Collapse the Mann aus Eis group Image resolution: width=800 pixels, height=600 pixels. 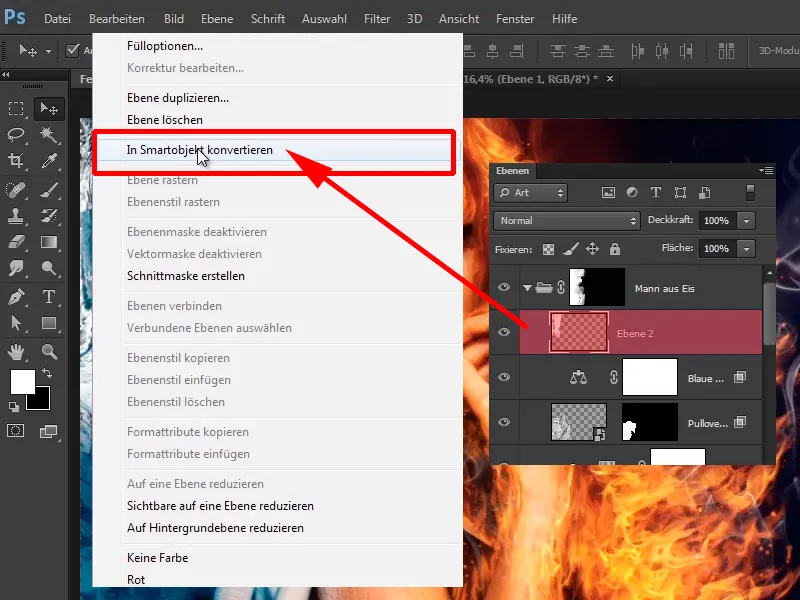click(x=527, y=288)
